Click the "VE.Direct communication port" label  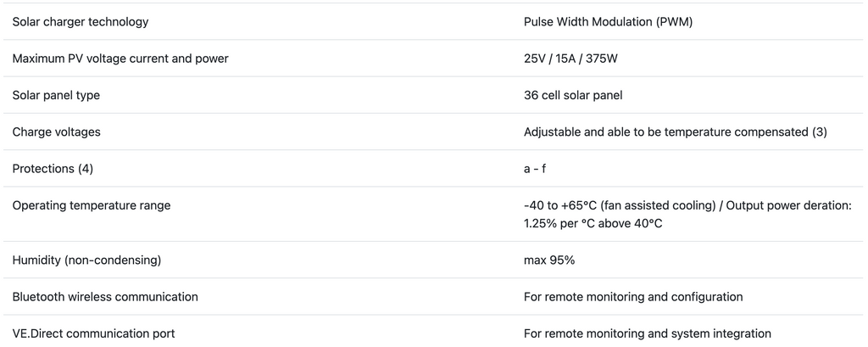[93, 333]
